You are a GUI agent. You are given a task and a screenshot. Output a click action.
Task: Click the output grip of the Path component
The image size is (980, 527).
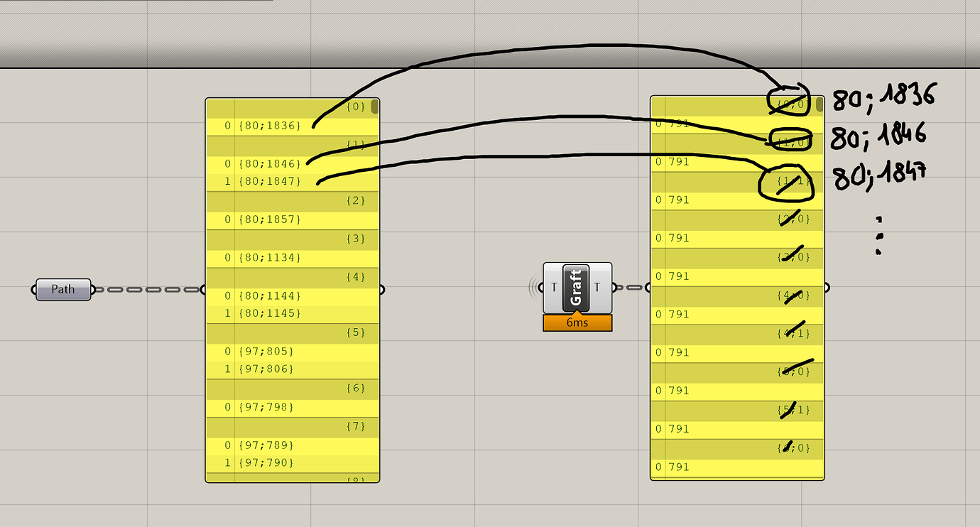(x=91, y=289)
